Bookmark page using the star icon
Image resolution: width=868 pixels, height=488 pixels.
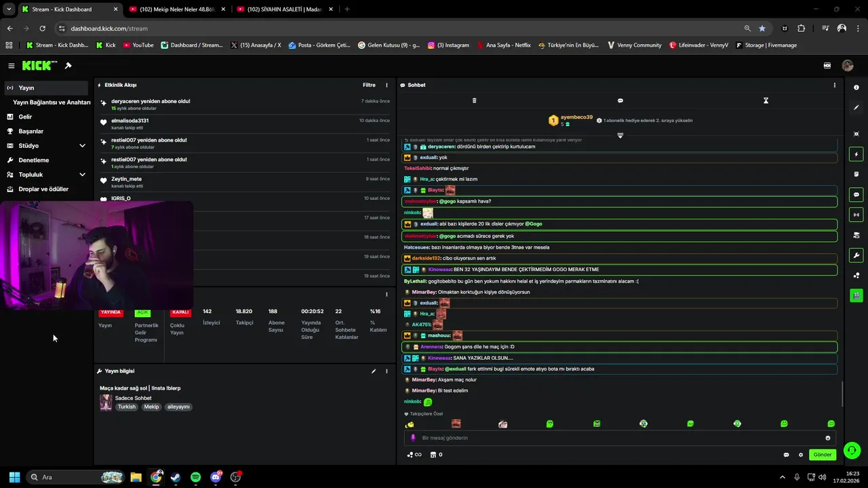[x=762, y=28]
